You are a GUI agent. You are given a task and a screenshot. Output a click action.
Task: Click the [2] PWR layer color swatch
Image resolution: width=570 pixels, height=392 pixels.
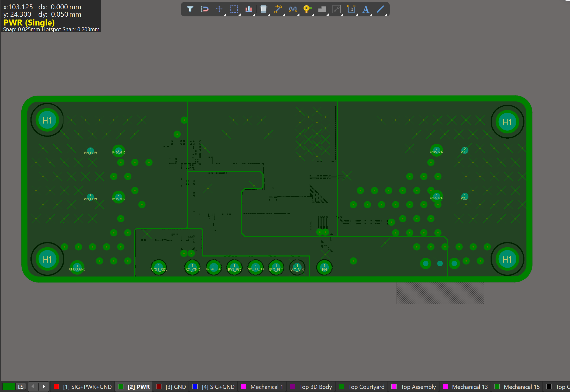[121, 387]
